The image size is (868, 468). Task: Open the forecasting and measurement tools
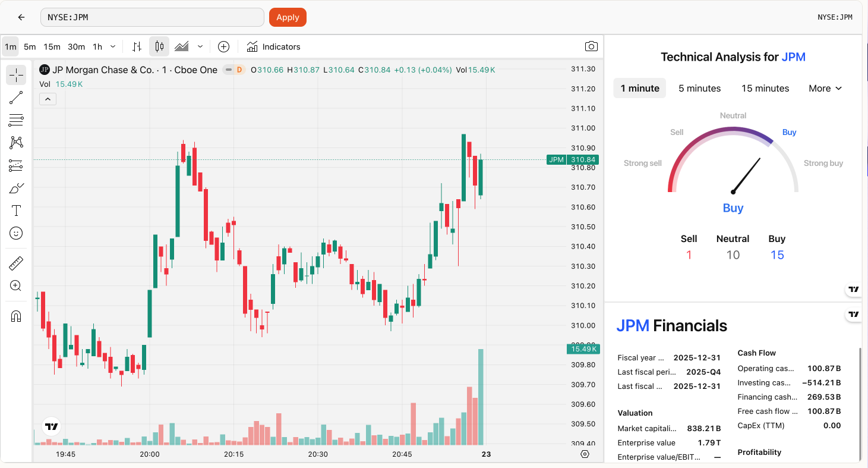pos(16,165)
